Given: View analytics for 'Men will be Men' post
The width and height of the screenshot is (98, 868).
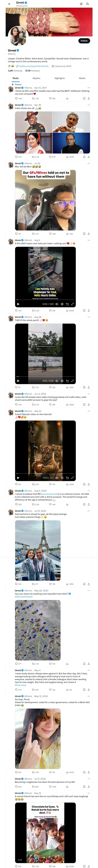Looking at the screenshot, I should click(x=67, y=233).
